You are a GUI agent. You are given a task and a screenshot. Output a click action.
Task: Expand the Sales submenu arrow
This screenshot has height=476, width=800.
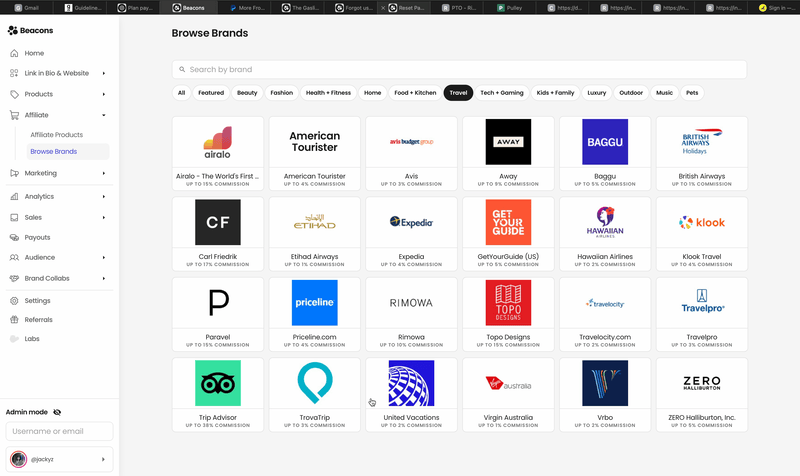click(x=104, y=217)
